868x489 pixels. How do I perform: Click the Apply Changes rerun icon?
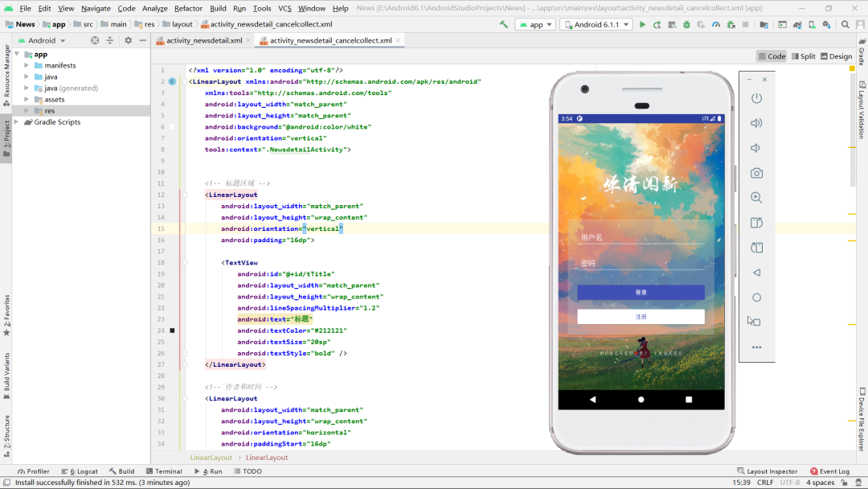click(x=657, y=24)
